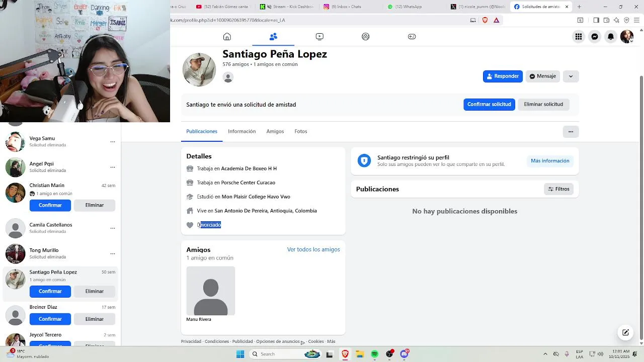Open the profile three-dots options button
Viewport: 644px width, 362px height.
pos(571,132)
